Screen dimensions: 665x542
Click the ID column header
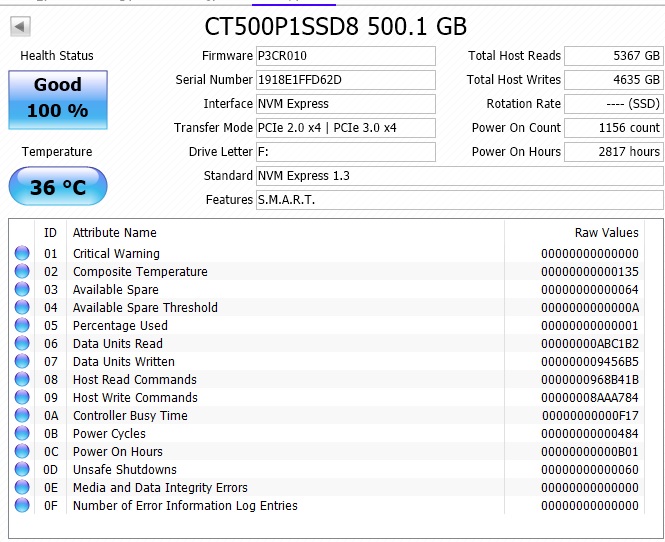click(50, 232)
